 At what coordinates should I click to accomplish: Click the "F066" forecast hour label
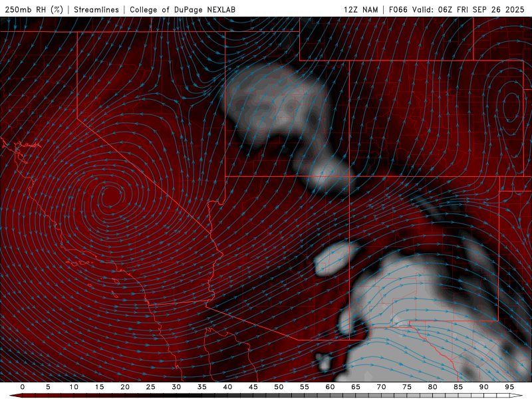point(398,9)
